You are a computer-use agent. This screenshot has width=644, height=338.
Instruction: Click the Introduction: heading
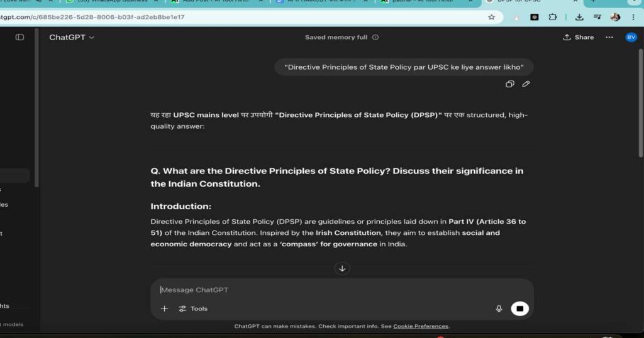180,206
